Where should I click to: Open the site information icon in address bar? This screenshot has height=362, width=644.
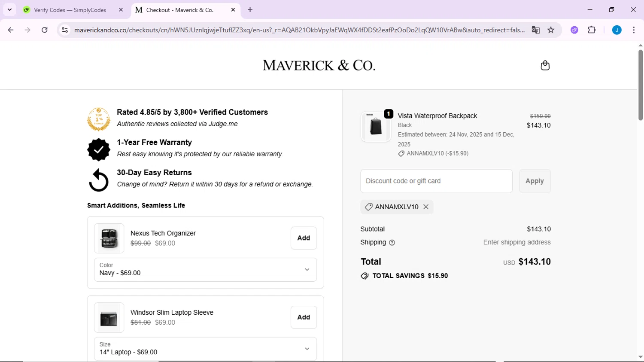65,30
